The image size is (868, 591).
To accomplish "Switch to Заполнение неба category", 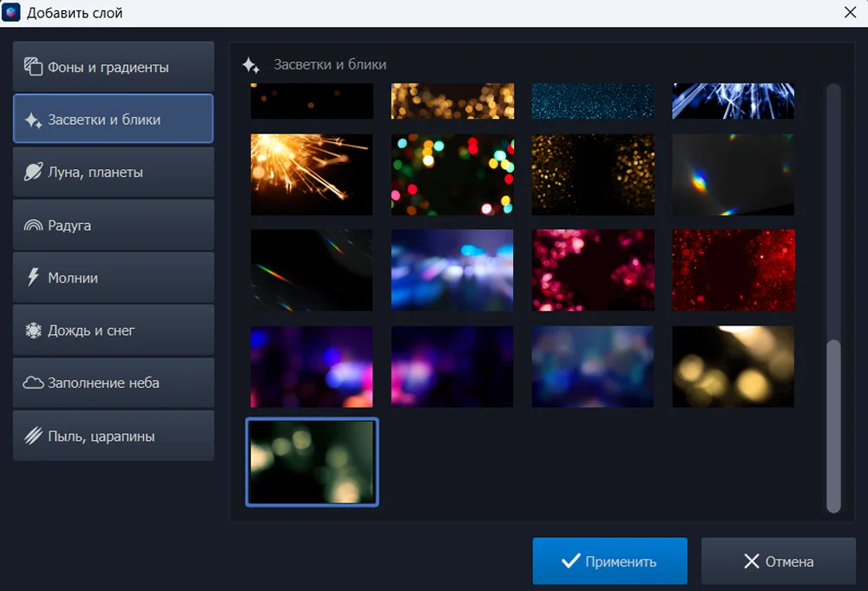I will pyautogui.click(x=114, y=383).
